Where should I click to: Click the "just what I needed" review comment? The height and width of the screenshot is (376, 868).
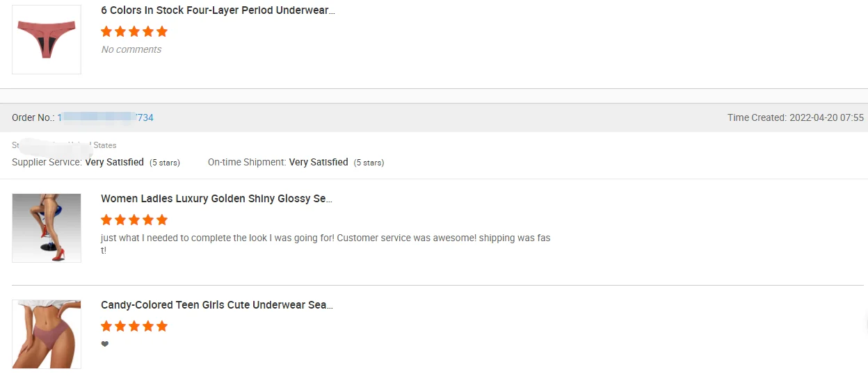click(325, 238)
